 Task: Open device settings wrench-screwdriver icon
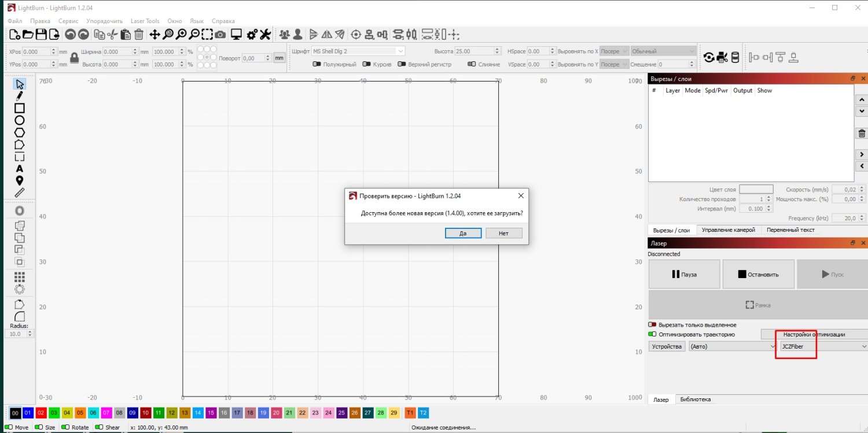(265, 35)
